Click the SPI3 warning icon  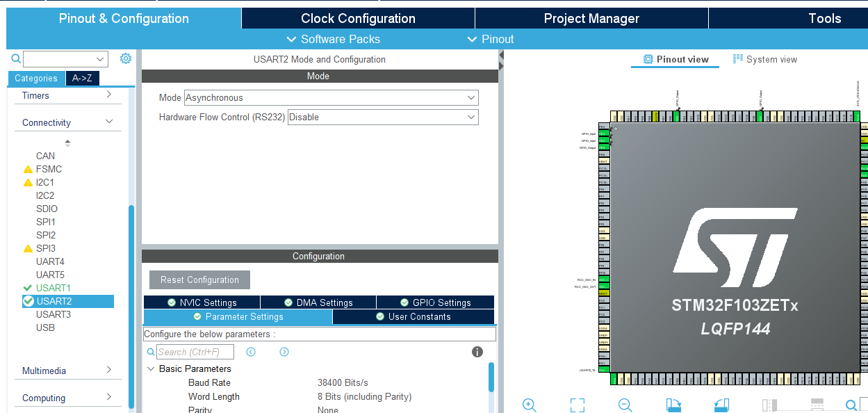coord(28,248)
